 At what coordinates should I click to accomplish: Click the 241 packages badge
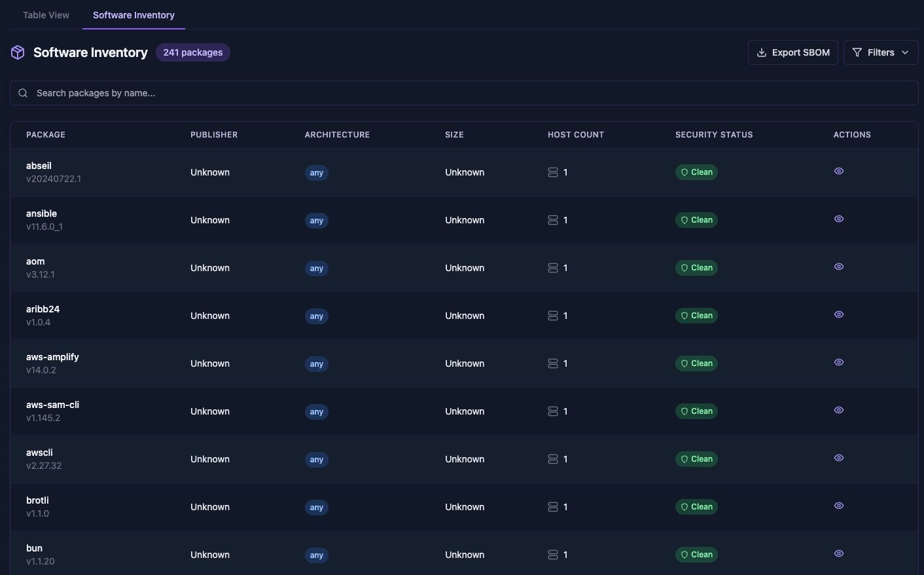(192, 52)
